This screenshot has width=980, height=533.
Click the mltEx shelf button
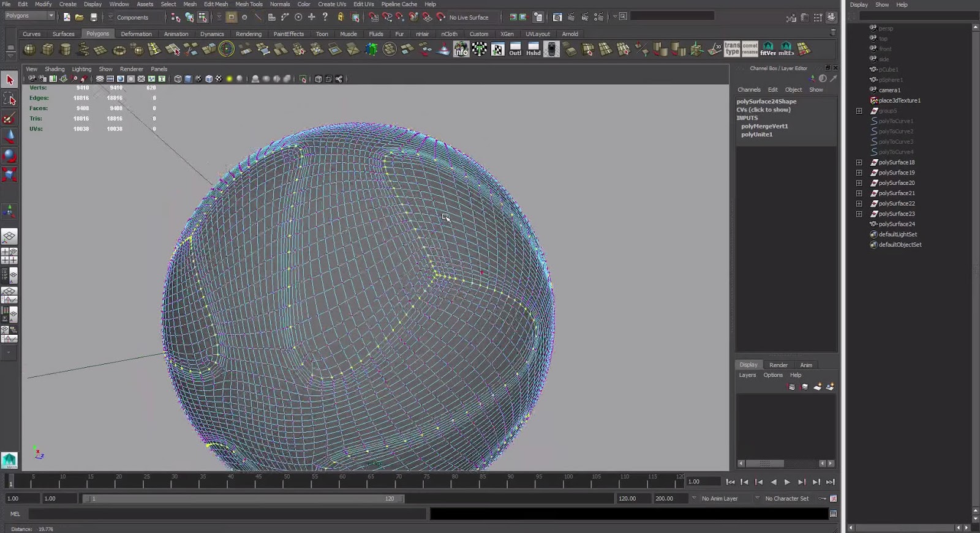click(786, 49)
